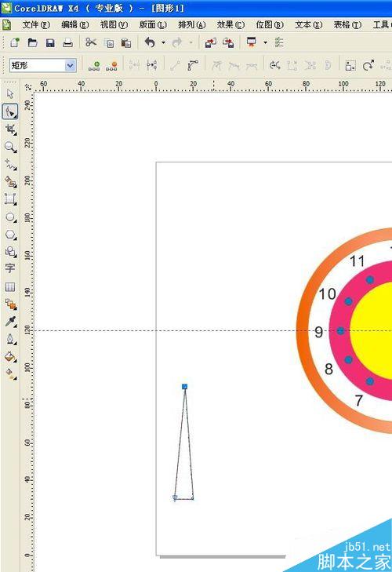Select the Shape tool in toolbox
This screenshot has width=392, height=572.
(10, 111)
